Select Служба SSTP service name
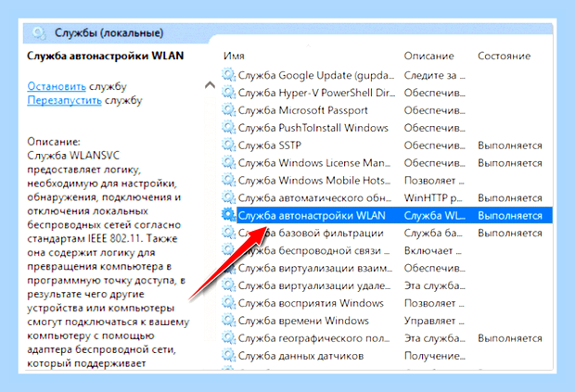The image size is (575, 392). point(270,145)
